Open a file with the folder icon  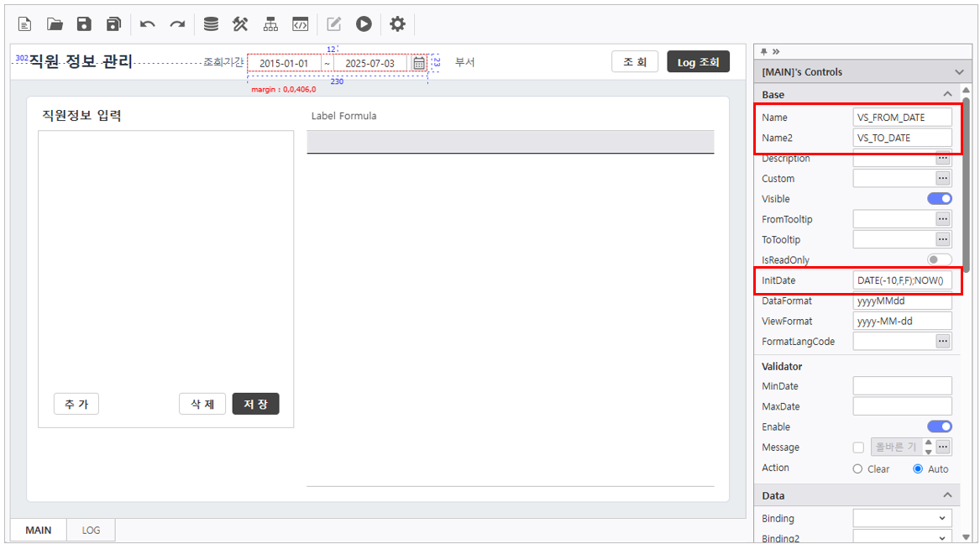tap(55, 24)
